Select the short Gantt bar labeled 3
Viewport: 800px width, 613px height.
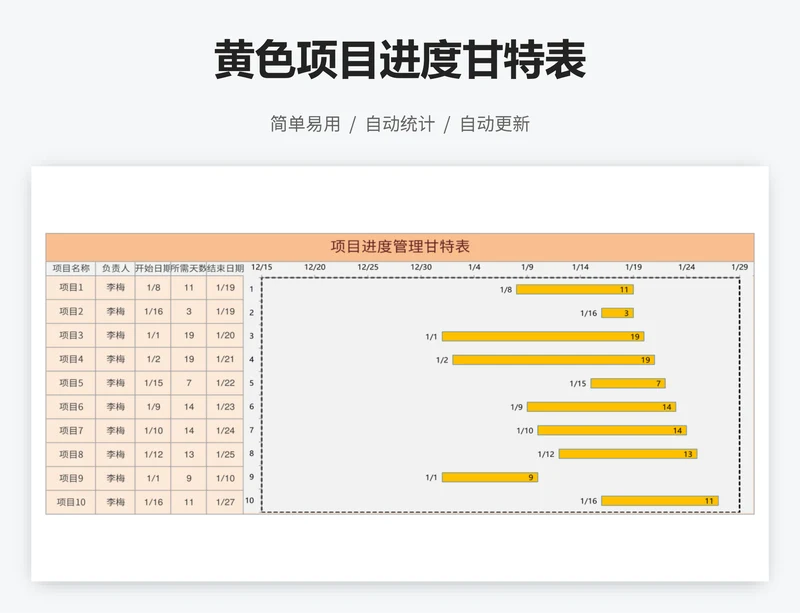(617, 313)
